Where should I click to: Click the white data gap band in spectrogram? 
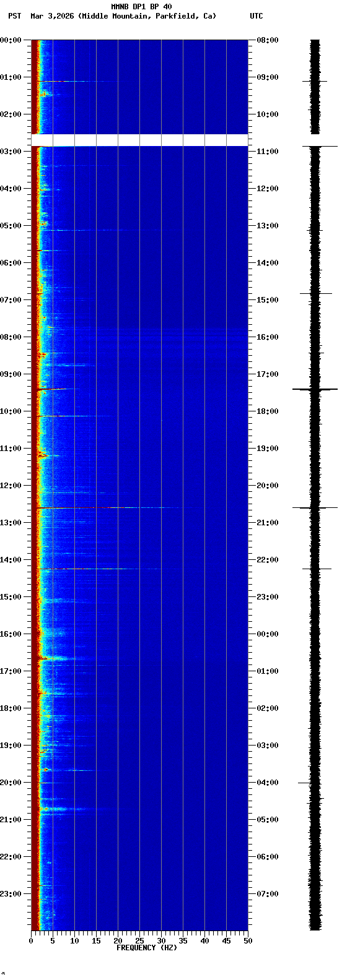139,140
